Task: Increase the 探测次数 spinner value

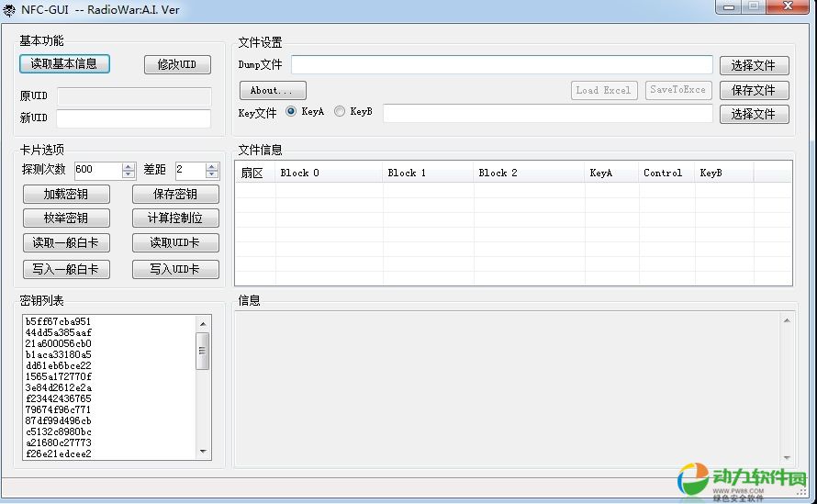Action: tap(129, 166)
